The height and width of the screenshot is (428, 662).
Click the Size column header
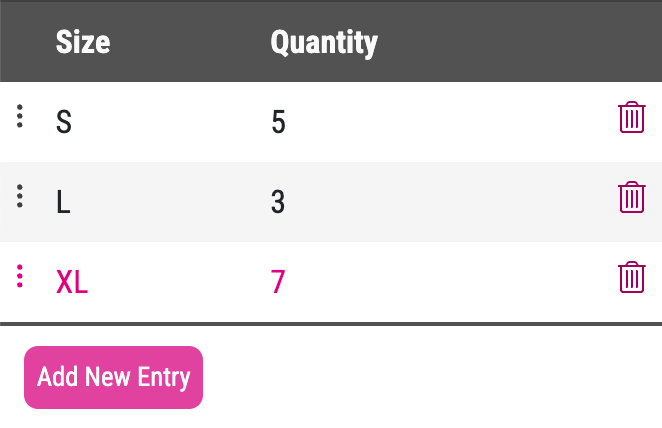click(x=83, y=42)
